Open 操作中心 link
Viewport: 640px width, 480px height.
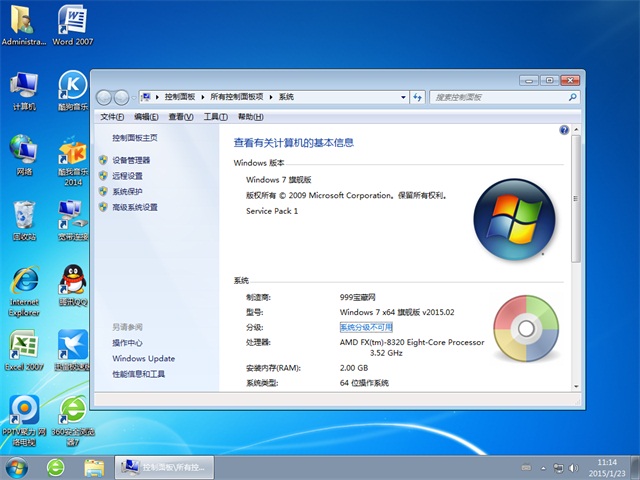pos(127,343)
